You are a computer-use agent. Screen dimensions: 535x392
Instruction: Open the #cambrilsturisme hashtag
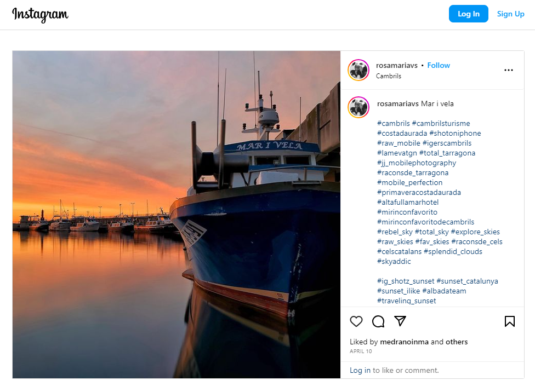(441, 124)
